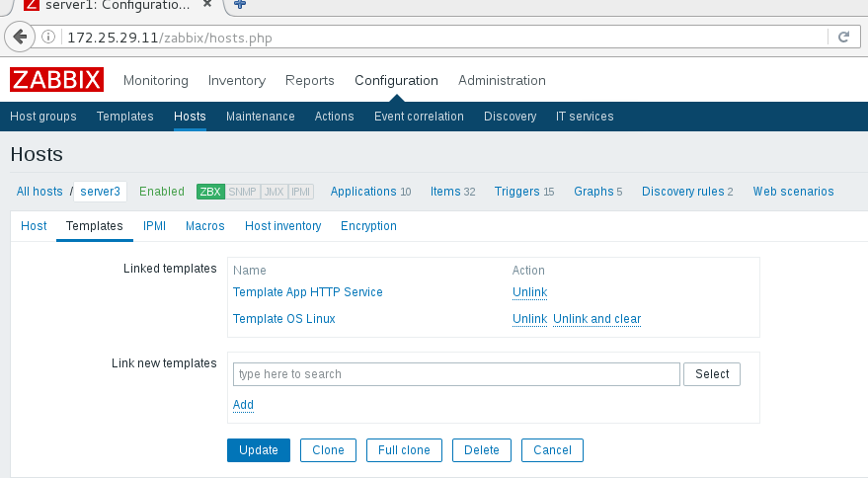Switch to the Host tab
Viewport: 868px width, 478px height.
34,226
